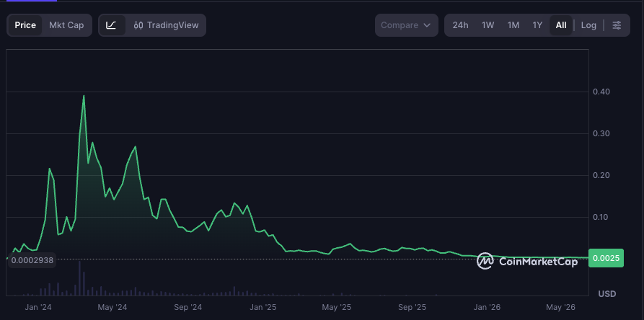Set chart range to 24h
This screenshot has height=320, width=644.
(x=460, y=25)
